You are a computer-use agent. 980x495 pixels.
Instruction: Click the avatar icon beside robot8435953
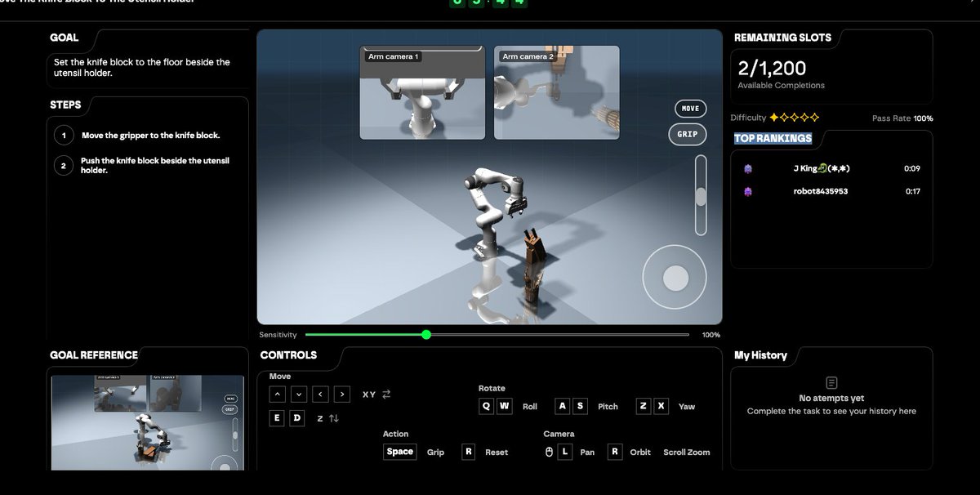coord(748,191)
